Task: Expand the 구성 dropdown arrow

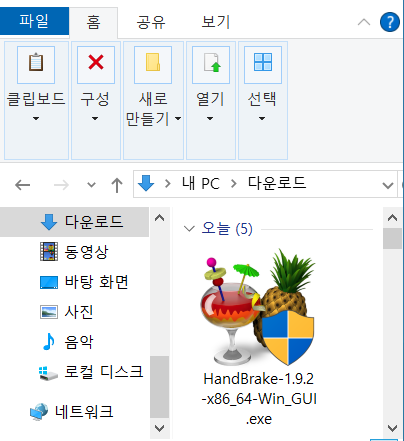Action: 95,118
